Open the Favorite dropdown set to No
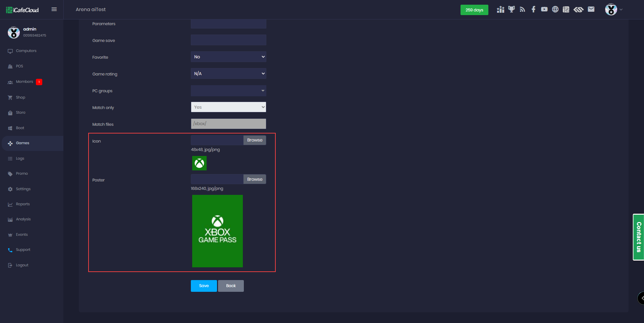Viewport: 644px width, 323px height. (228, 57)
